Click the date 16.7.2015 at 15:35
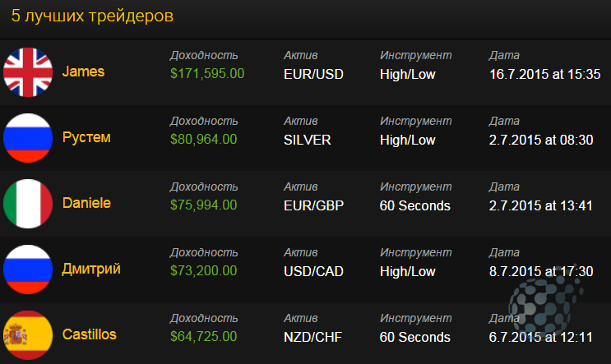 point(544,74)
